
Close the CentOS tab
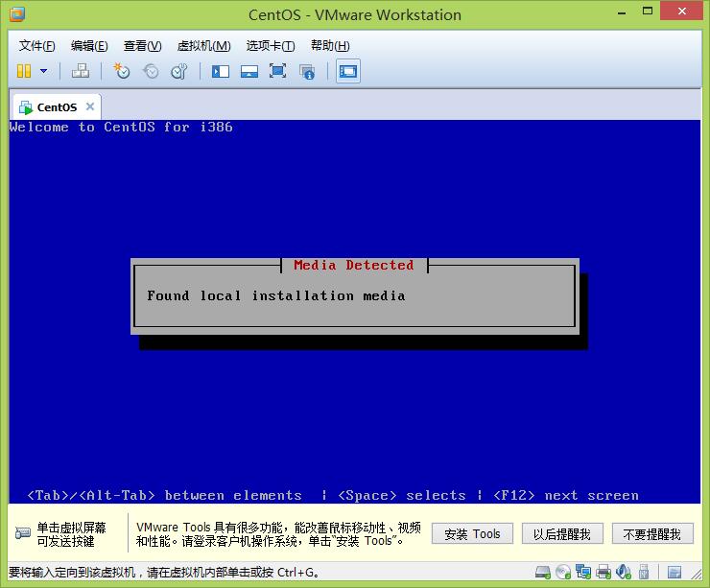pos(90,106)
